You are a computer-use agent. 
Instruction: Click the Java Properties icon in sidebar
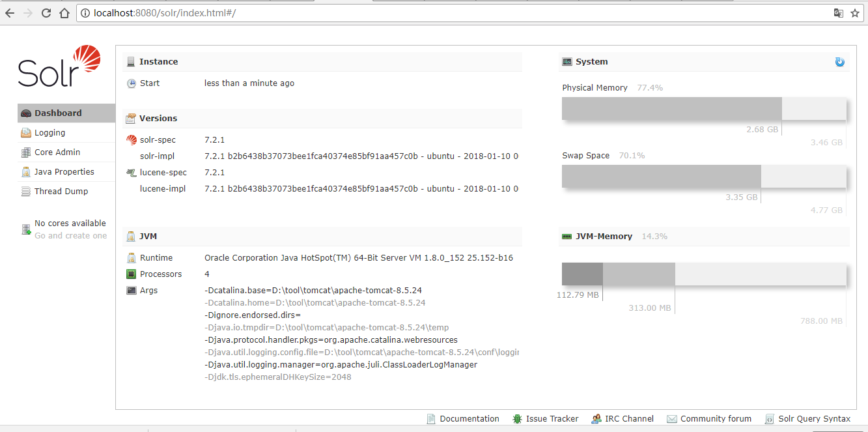click(26, 172)
